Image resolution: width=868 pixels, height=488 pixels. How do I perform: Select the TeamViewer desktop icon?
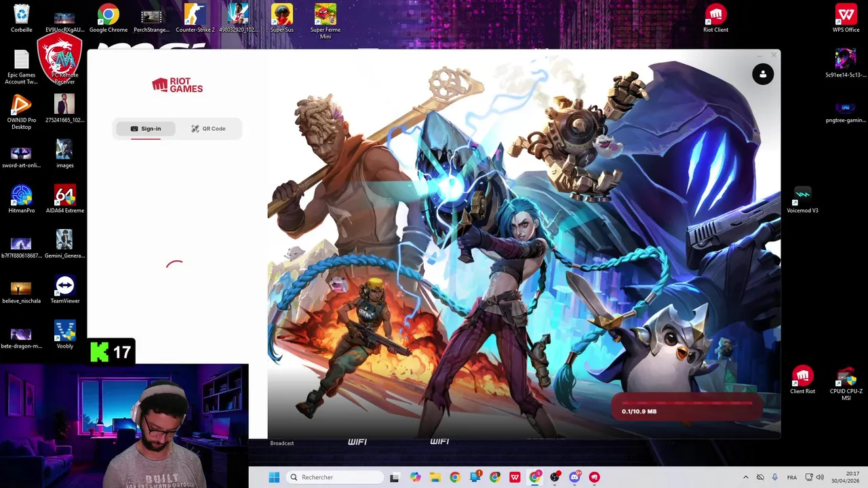point(64,290)
